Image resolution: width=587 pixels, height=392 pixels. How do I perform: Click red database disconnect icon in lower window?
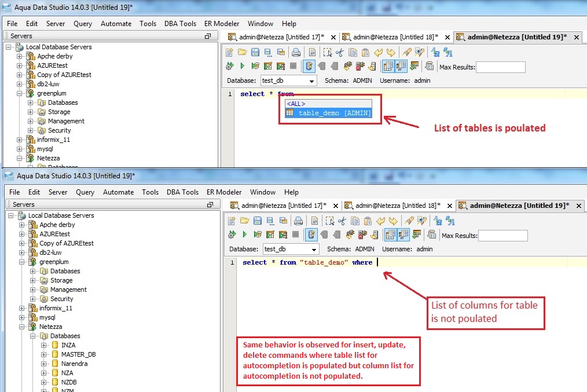[362, 235]
